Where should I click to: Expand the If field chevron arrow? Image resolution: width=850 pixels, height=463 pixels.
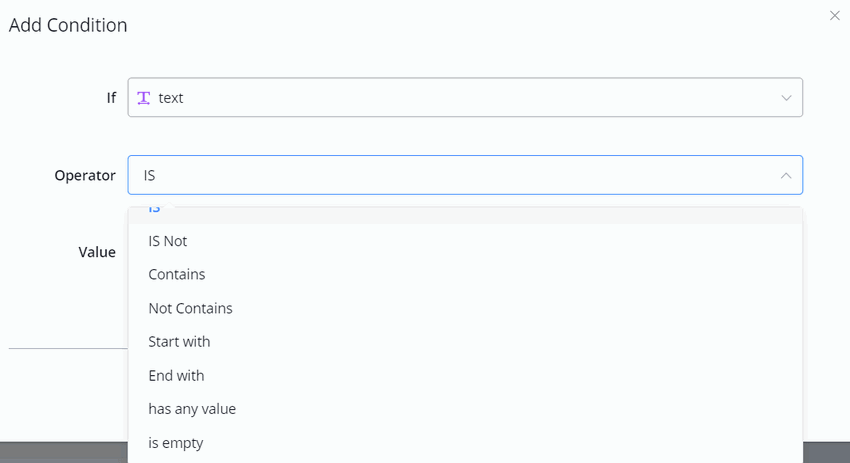(x=786, y=98)
